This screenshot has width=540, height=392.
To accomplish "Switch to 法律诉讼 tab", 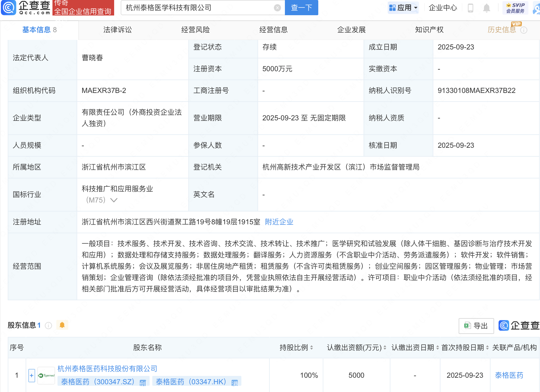I will (117, 30).
